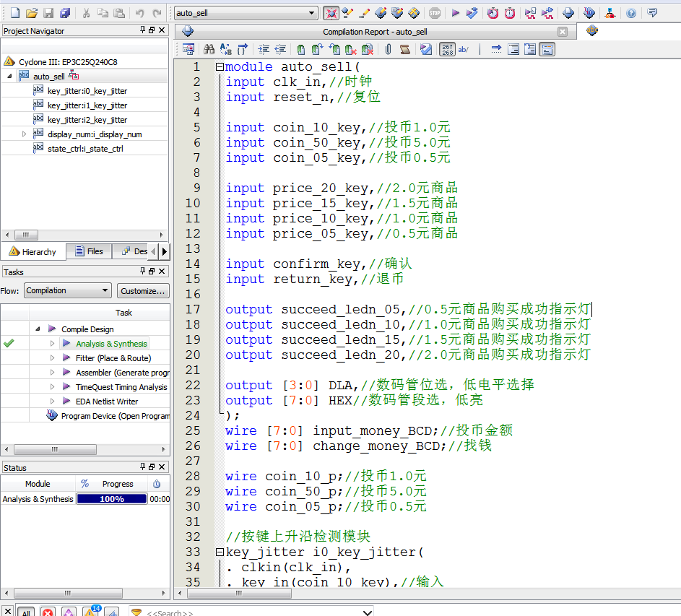Close the Compilation Report tab
Image resolution: width=681 pixels, height=616 pixels.
563,32
